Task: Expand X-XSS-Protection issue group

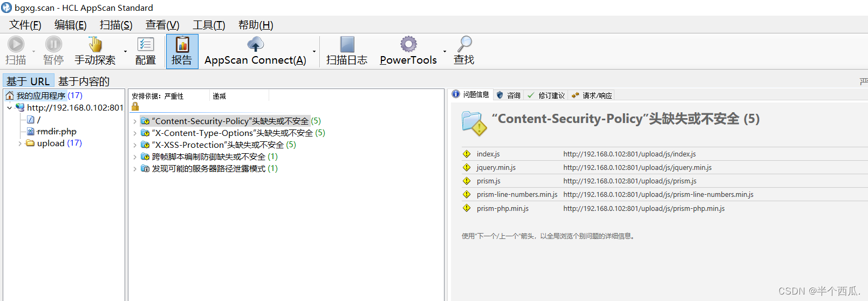Action: (x=135, y=145)
